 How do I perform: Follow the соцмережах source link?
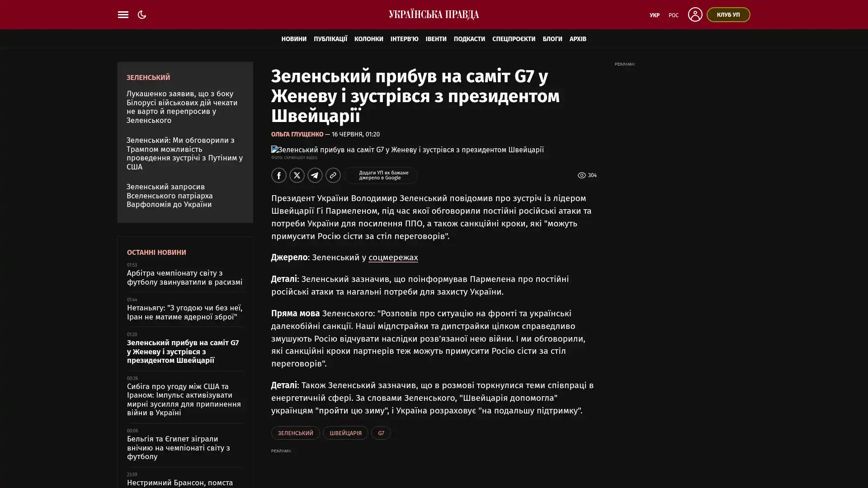click(x=393, y=258)
